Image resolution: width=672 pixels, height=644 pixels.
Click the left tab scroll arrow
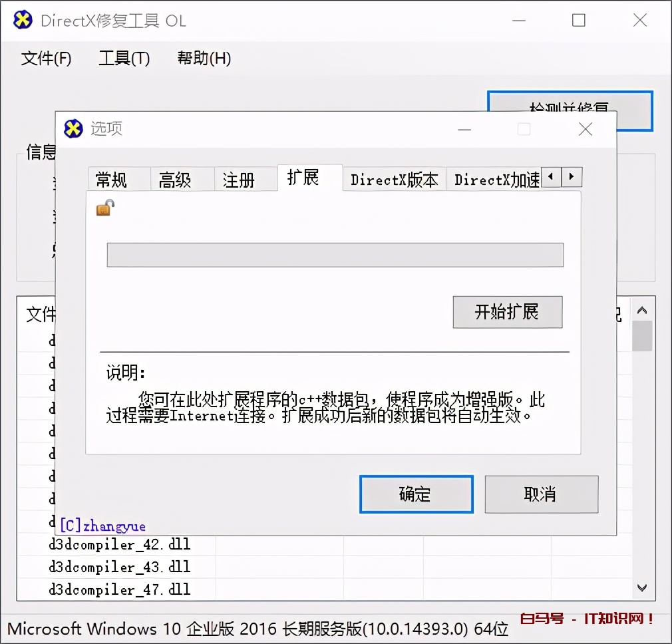(551, 178)
